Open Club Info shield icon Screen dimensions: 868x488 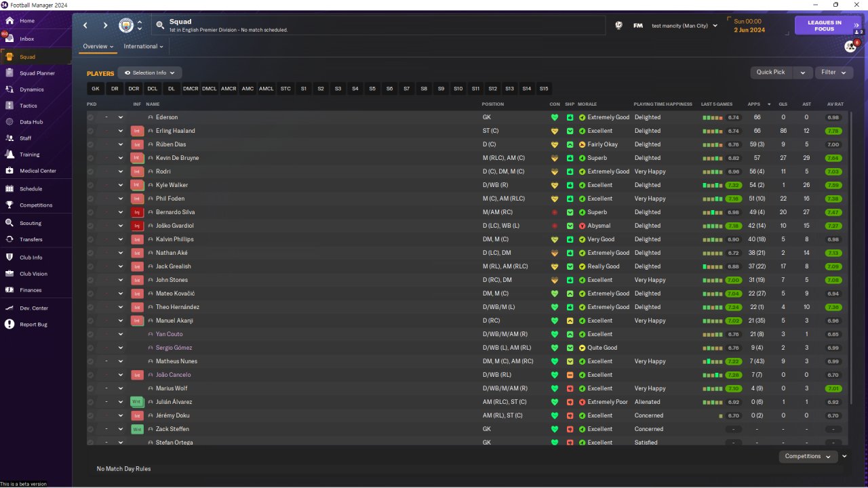[x=9, y=258]
